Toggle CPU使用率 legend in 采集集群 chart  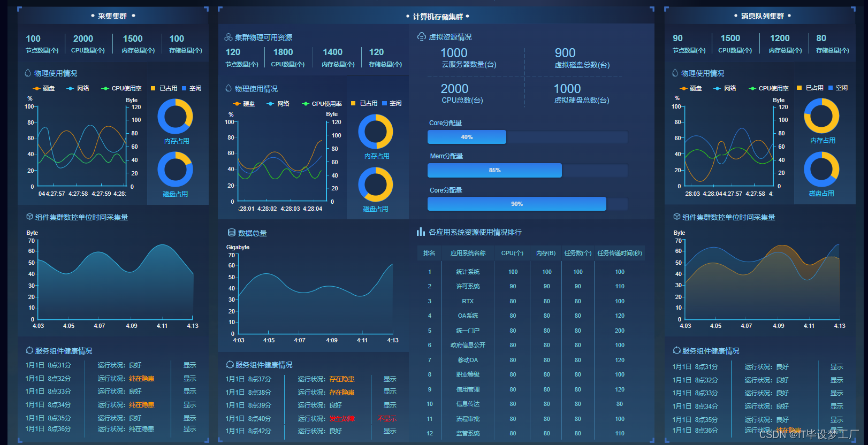point(121,88)
